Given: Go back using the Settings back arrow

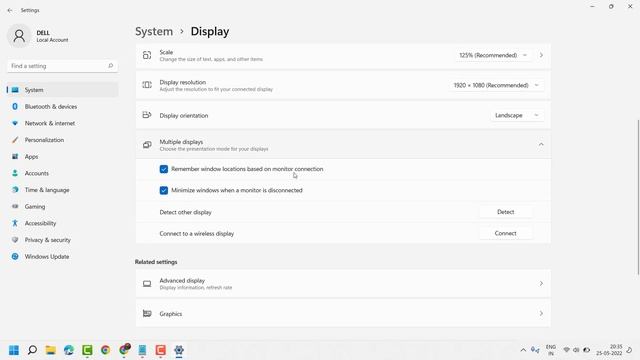Looking at the screenshot, I should click(x=10, y=10).
